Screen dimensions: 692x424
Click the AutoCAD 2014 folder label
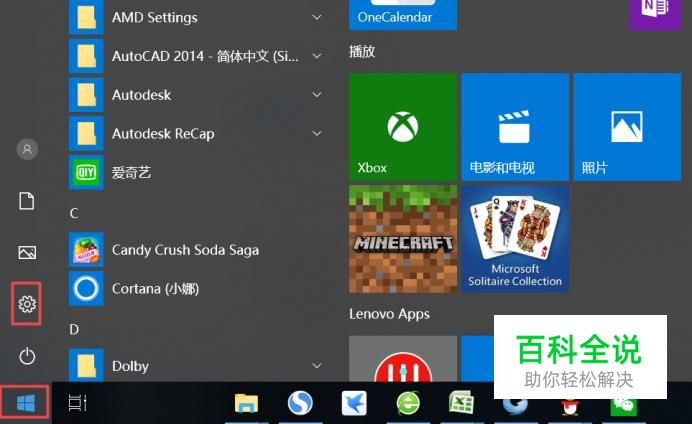pyautogui.click(x=205, y=56)
